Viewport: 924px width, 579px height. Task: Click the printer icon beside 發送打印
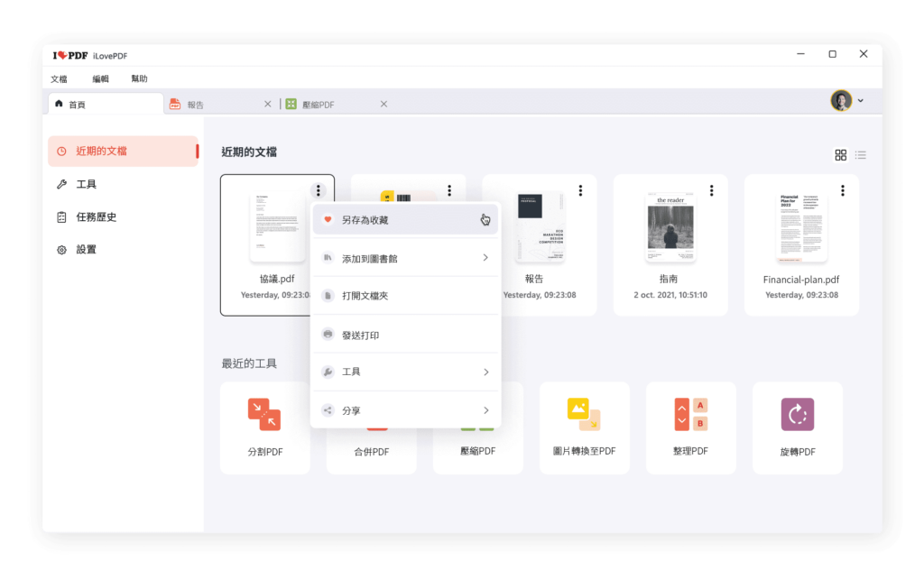coord(328,334)
